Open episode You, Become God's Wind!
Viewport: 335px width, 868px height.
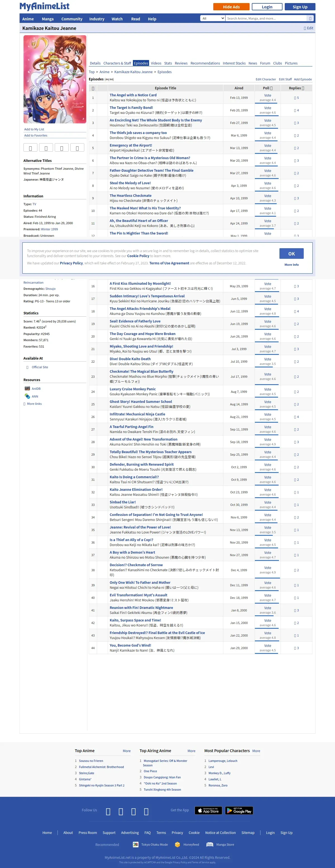(x=130, y=645)
